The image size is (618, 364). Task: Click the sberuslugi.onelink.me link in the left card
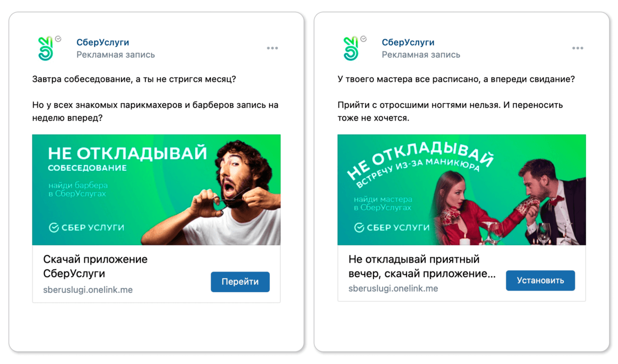(88, 290)
